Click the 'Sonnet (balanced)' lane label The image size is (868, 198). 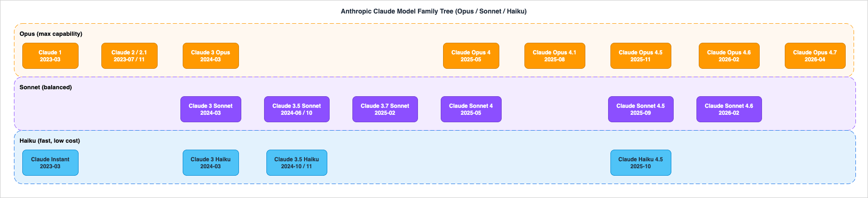(46, 87)
